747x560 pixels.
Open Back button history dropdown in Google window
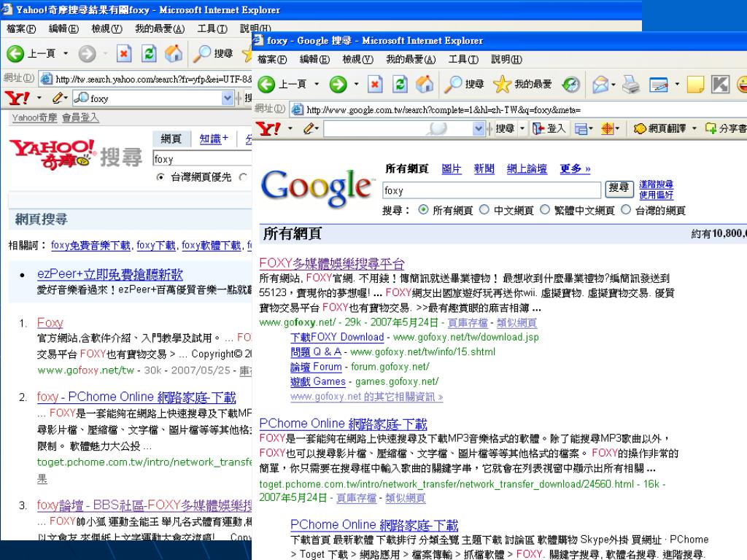pyautogui.click(x=317, y=85)
